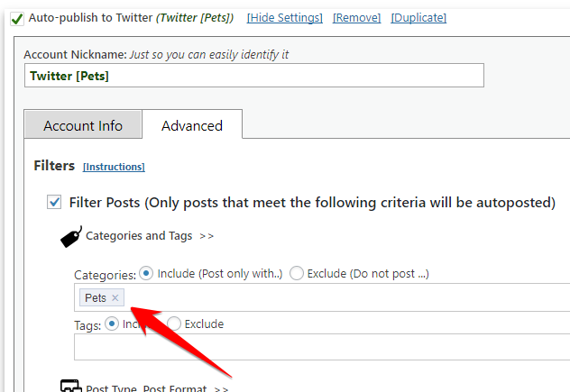Uncheck the Auto-publish to Twitter checkbox
The height and width of the screenshot is (392, 570).
pos(17,18)
